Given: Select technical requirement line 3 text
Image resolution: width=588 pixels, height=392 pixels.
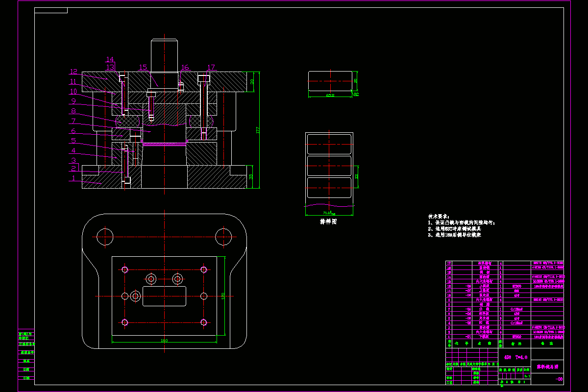Looking at the screenshot, I should [x=454, y=235].
